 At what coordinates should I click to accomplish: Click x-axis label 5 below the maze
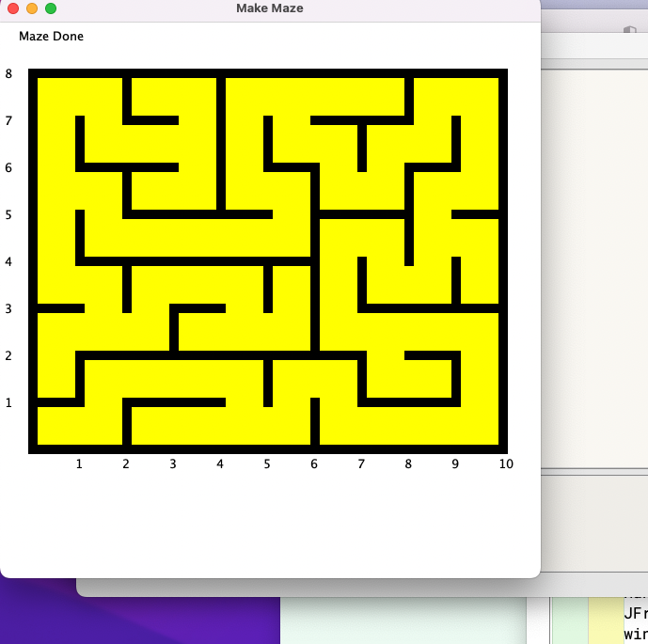[x=267, y=463]
